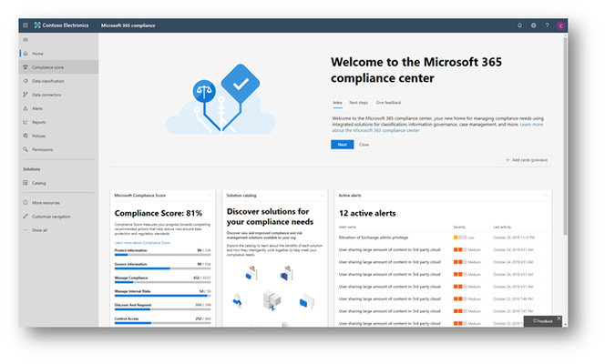Open Elevation of Exchange admin privilege alert
Viewport: 605px width, 364px height.
click(374, 238)
